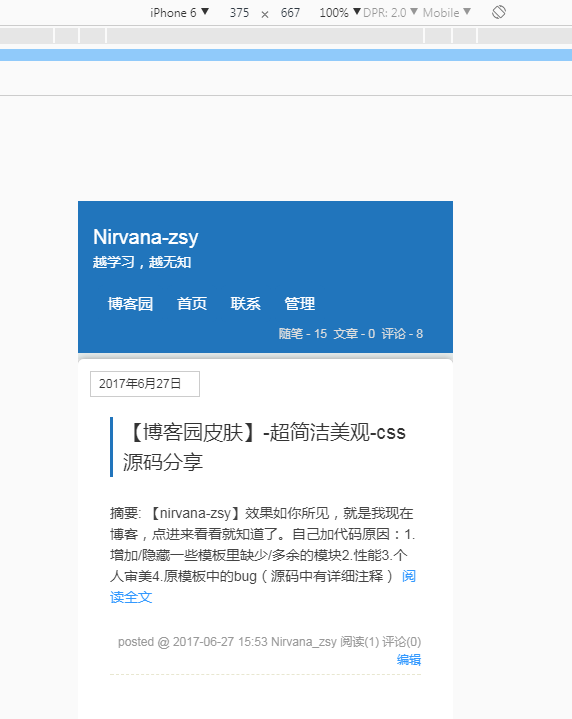This screenshot has height=719, width=572.
Task: Click the 评论(0) comments link
Action: click(401, 642)
